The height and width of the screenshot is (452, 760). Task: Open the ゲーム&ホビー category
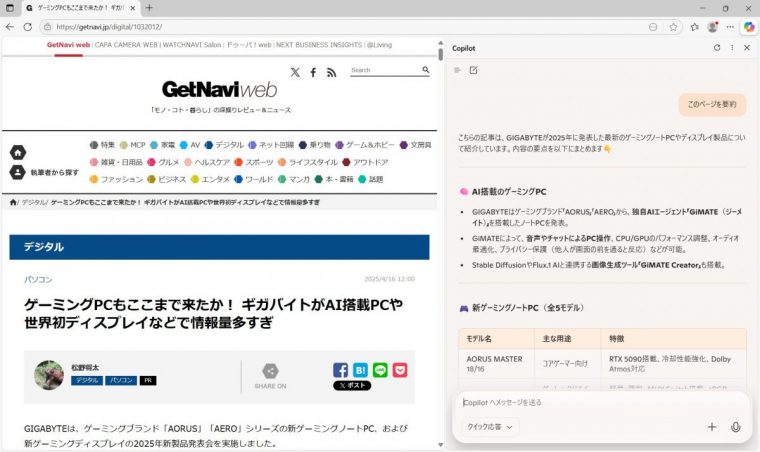click(x=364, y=145)
